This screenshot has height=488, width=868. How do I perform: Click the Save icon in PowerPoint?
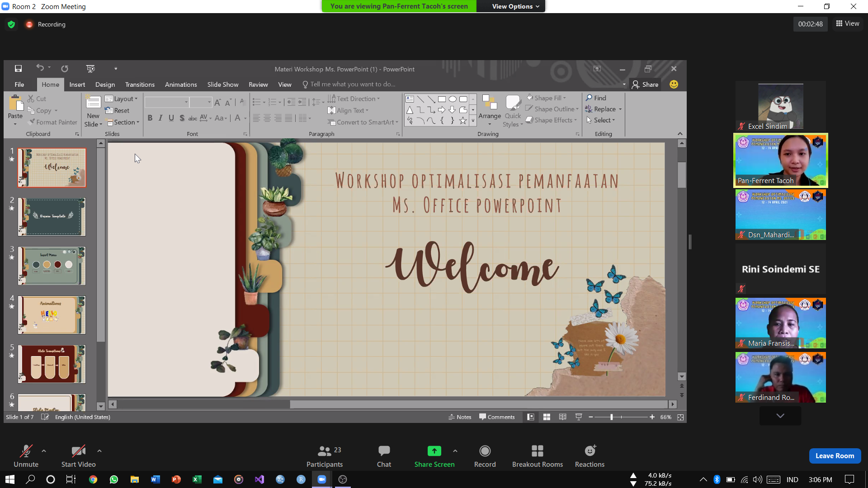[x=18, y=69]
